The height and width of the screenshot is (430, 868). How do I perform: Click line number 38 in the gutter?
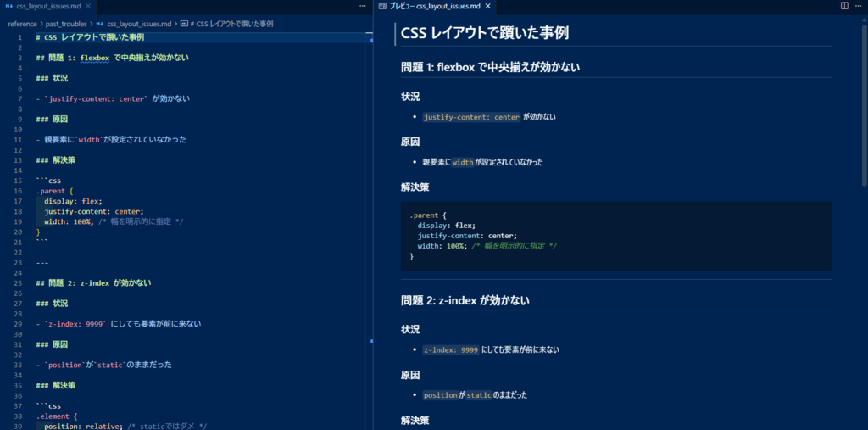pos(19,416)
